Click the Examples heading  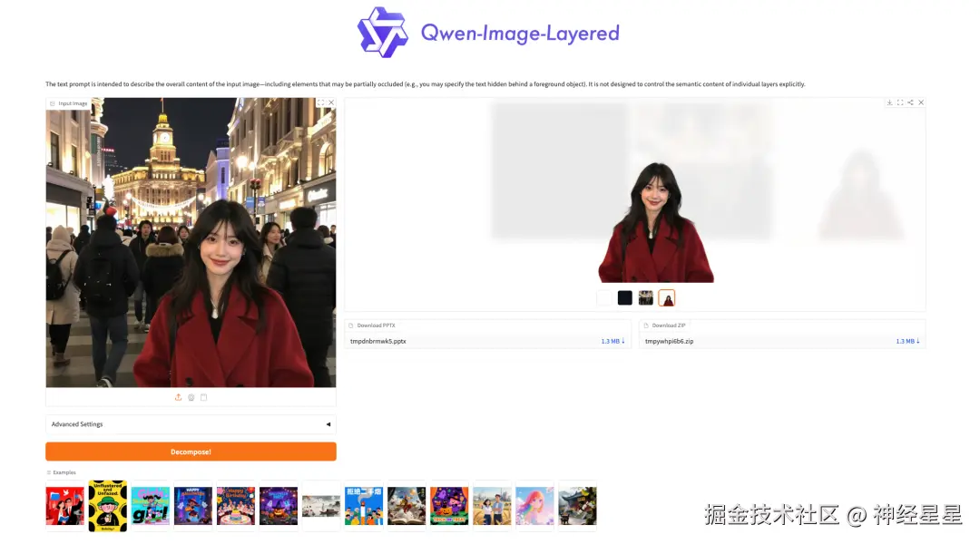click(x=64, y=472)
